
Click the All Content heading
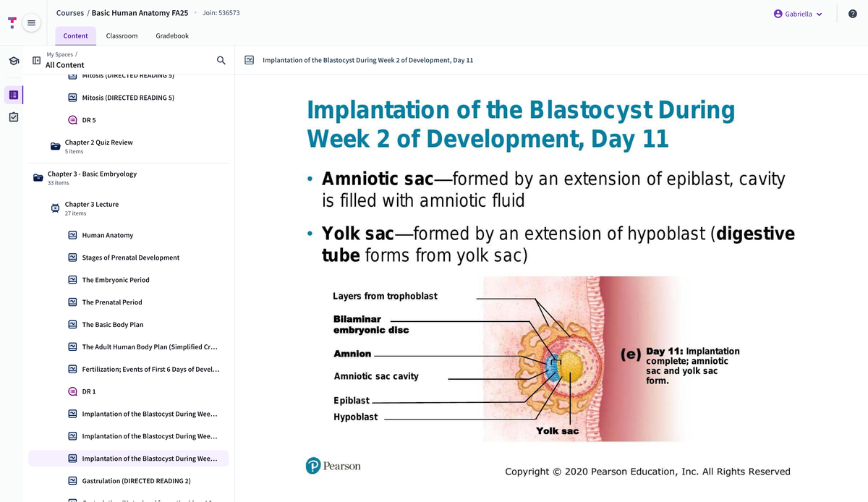pos(65,65)
